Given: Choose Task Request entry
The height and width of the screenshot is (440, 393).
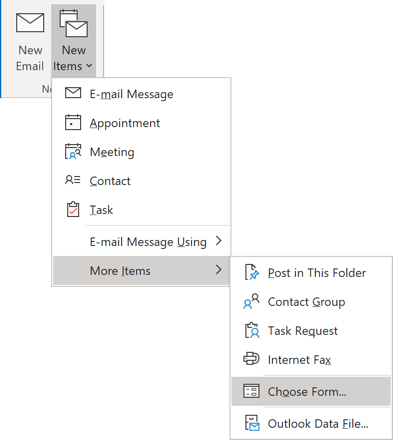Looking at the screenshot, I should [x=311, y=331].
